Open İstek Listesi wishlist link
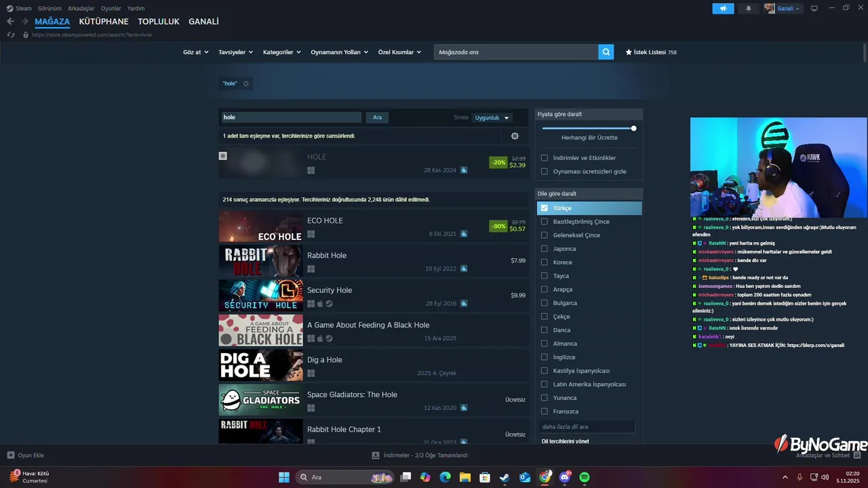 [x=651, y=52]
